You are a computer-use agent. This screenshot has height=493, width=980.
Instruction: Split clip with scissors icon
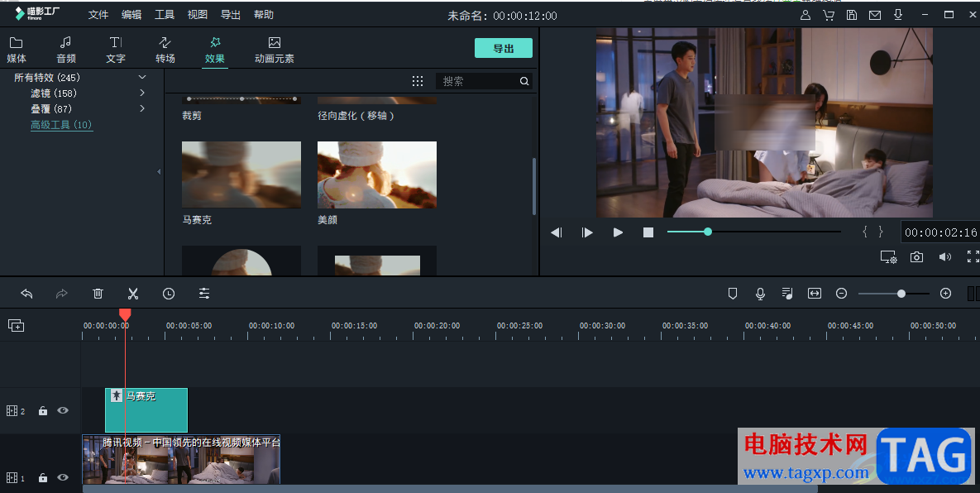pyautogui.click(x=133, y=294)
